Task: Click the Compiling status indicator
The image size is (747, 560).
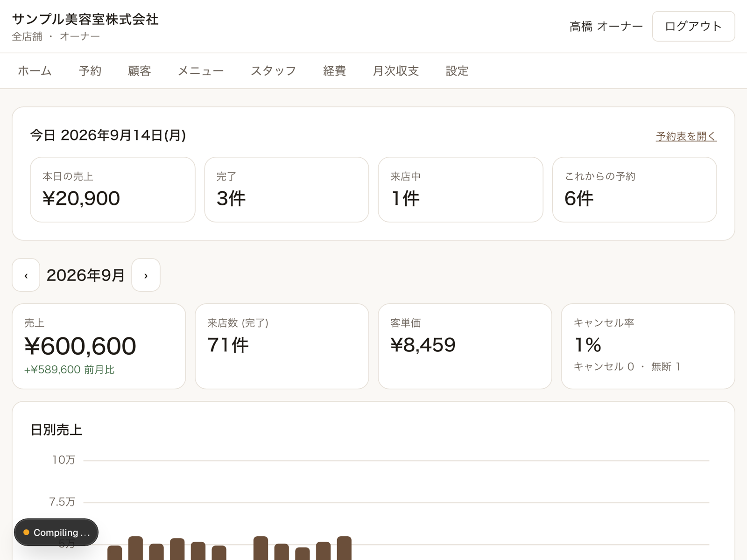Action: point(56,532)
